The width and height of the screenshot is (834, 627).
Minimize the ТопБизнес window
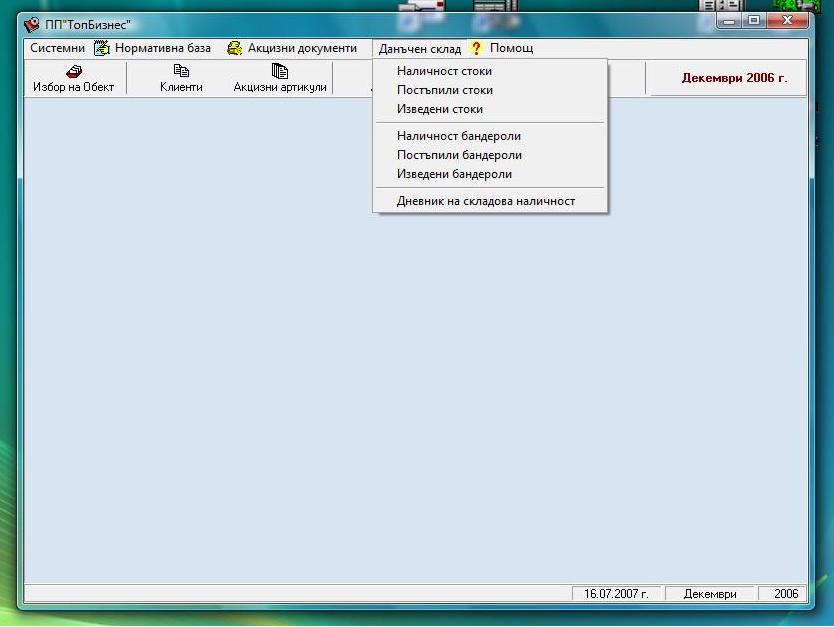tap(729, 21)
